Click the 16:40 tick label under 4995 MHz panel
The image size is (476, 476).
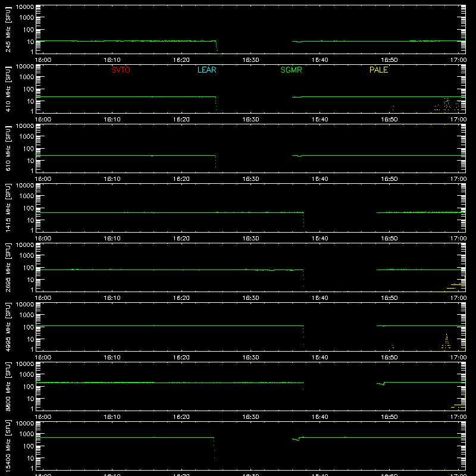coord(320,358)
